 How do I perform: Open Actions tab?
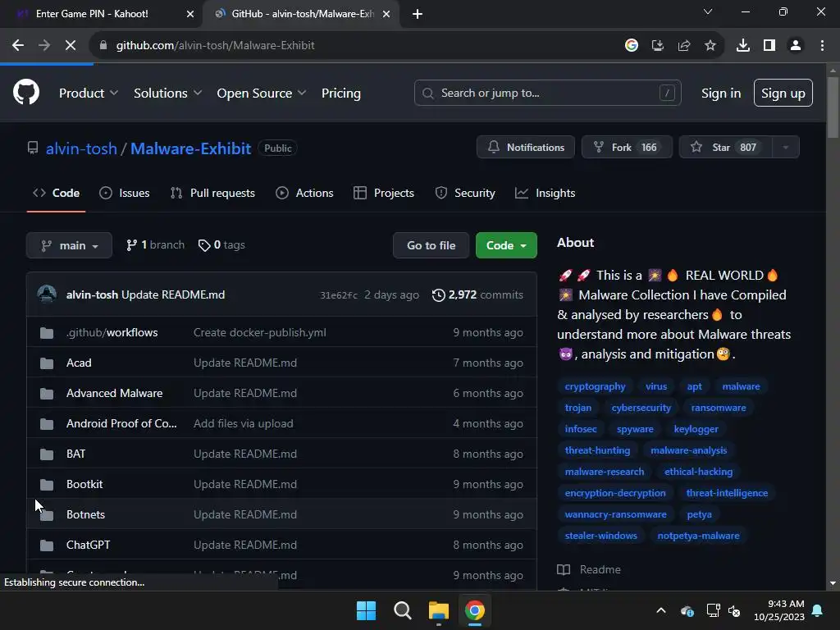(x=304, y=193)
